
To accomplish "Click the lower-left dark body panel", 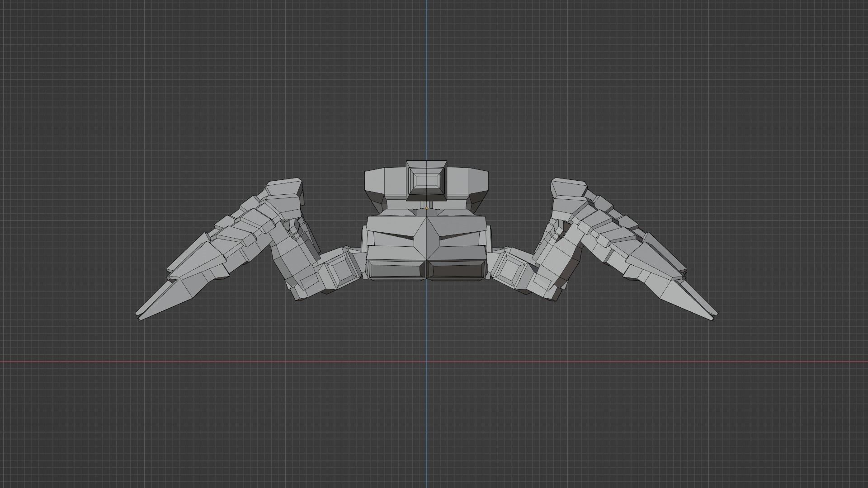I will click(x=396, y=269).
